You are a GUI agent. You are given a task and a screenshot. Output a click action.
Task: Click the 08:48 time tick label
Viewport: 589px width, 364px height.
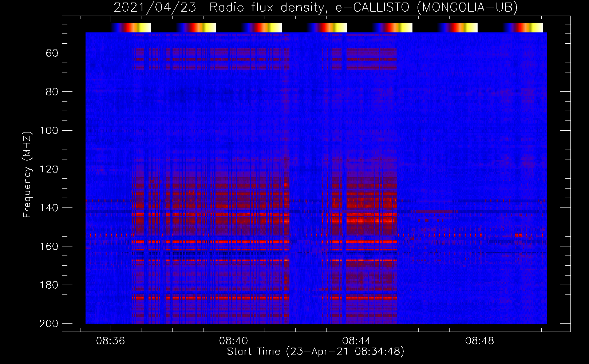click(x=480, y=341)
